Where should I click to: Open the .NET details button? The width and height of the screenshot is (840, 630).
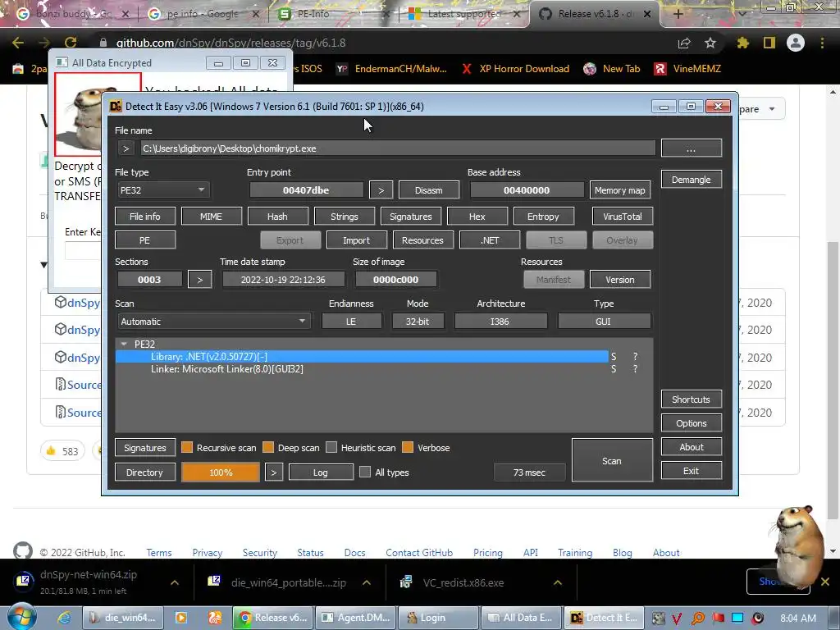coord(489,240)
